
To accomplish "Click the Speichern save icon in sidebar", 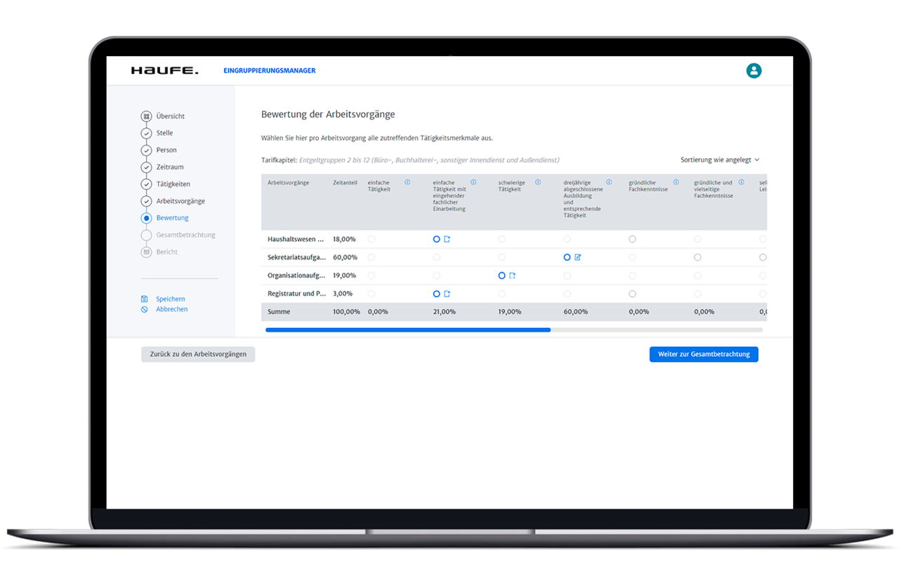I will pos(145,299).
